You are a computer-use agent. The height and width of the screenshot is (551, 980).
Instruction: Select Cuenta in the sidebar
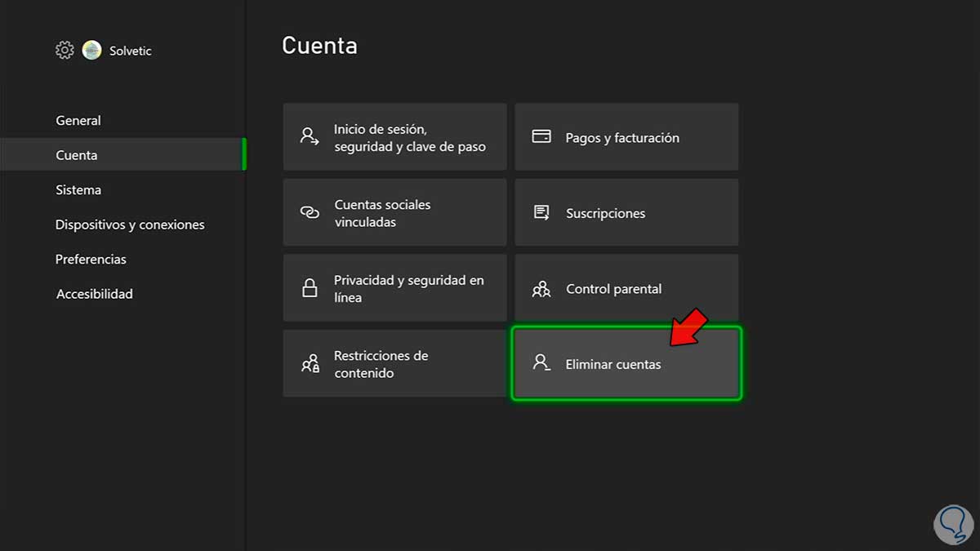(77, 155)
